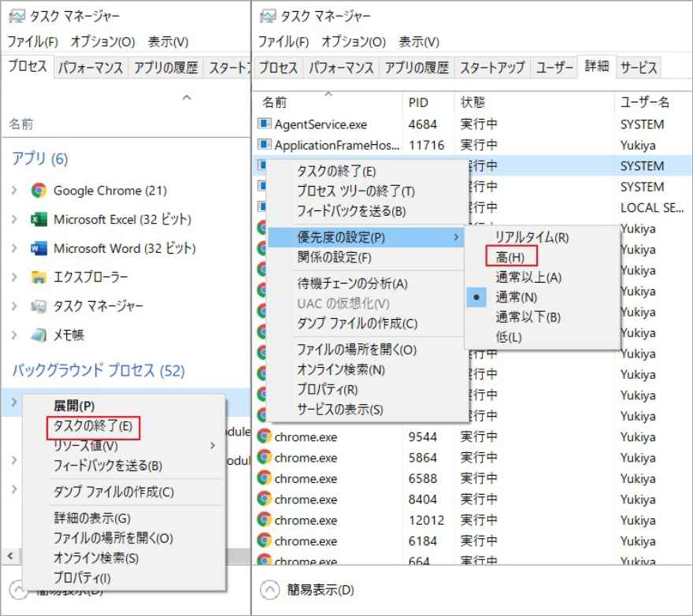Click the AgentService.exe process icon
The image size is (693, 616).
tap(264, 124)
